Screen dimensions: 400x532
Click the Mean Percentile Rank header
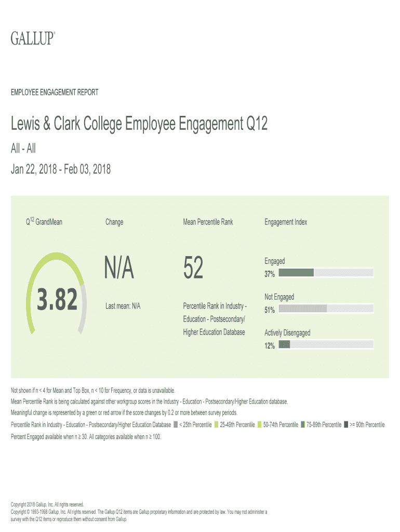(x=208, y=222)
